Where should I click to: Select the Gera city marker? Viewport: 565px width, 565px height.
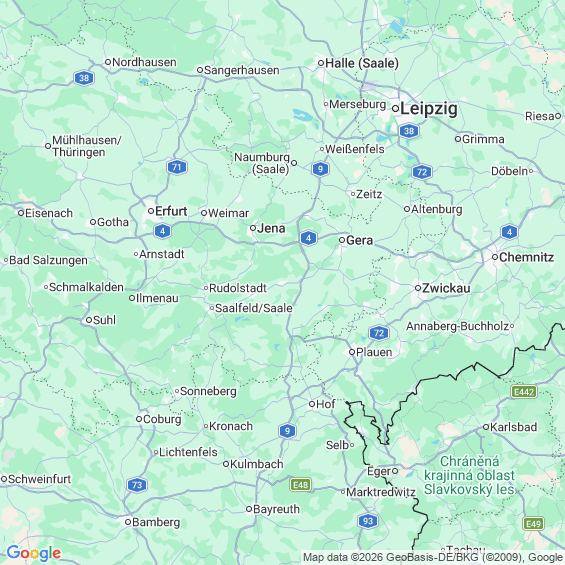pyautogui.click(x=342, y=240)
